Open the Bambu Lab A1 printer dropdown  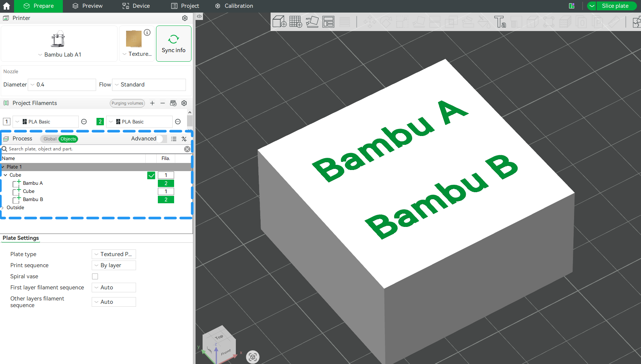tap(60, 55)
